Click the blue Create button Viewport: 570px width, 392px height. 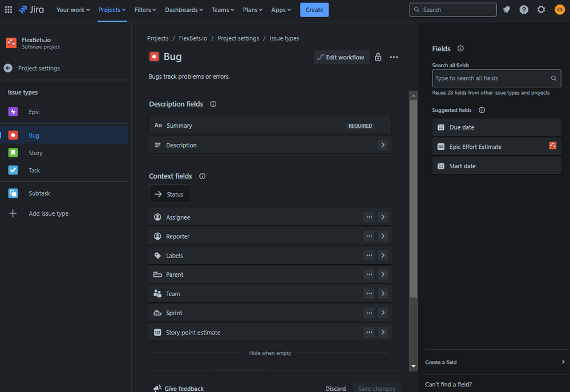click(314, 10)
